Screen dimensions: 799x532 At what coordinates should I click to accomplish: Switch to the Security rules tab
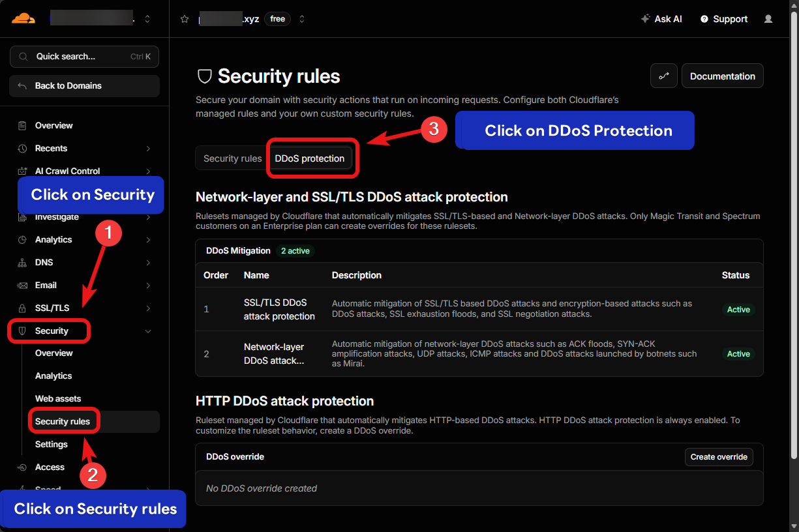[x=232, y=158]
